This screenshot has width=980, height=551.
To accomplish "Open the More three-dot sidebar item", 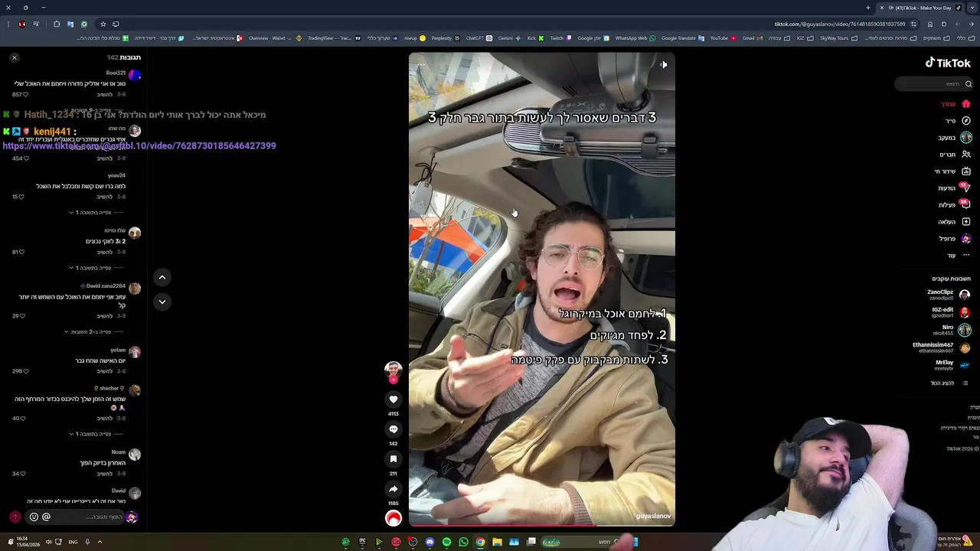I will pyautogui.click(x=959, y=256).
